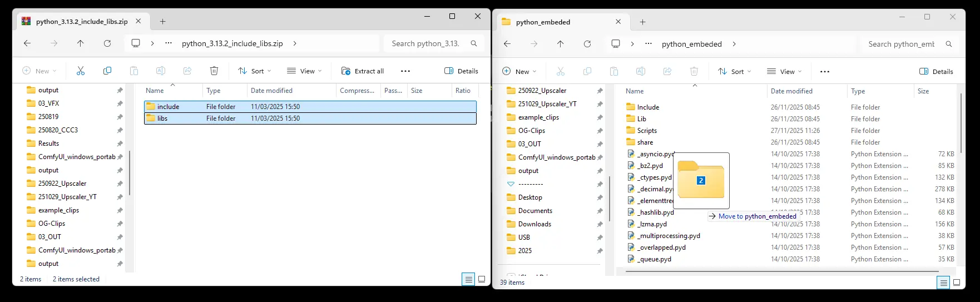The image size is (980, 302).
Task: Select the include folder in zip window
Action: click(310, 107)
